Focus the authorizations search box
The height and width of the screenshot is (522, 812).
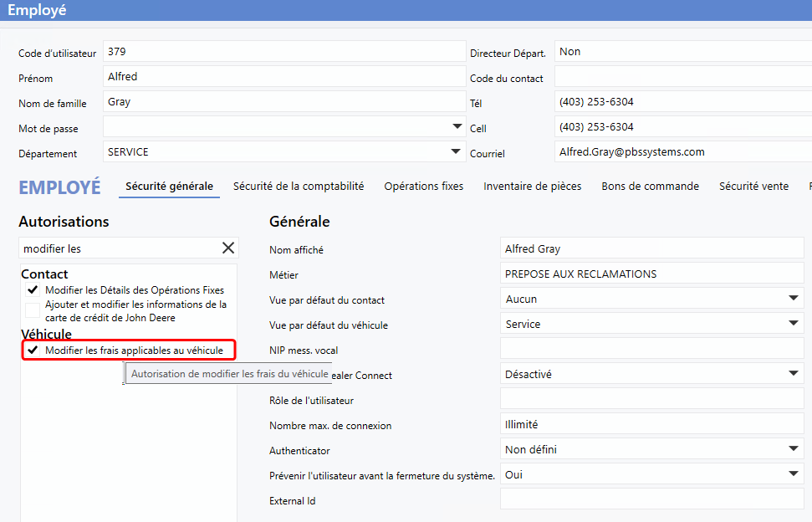tap(117, 248)
